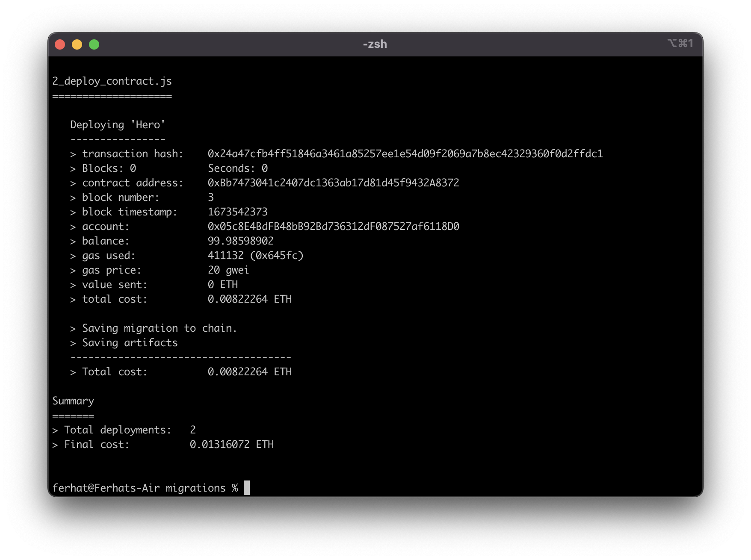Click the -zsh window title
The width and height of the screenshot is (751, 560).
pyautogui.click(x=375, y=44)
